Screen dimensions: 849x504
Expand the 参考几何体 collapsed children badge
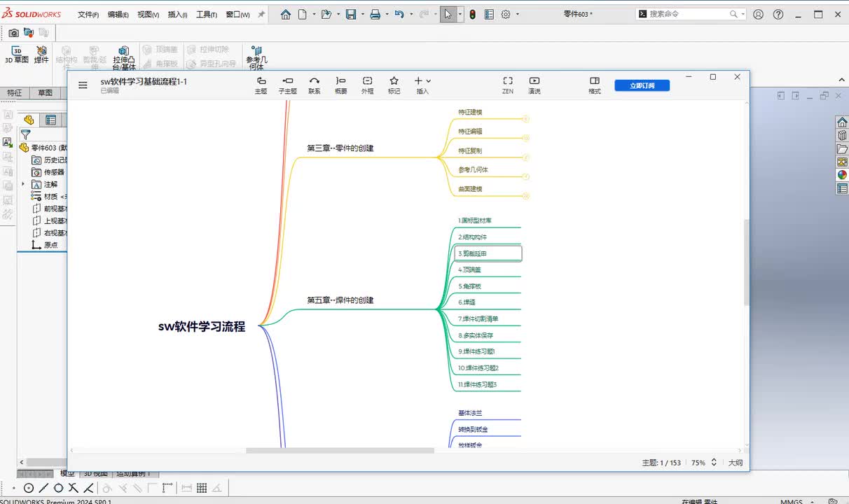point(525,177)
